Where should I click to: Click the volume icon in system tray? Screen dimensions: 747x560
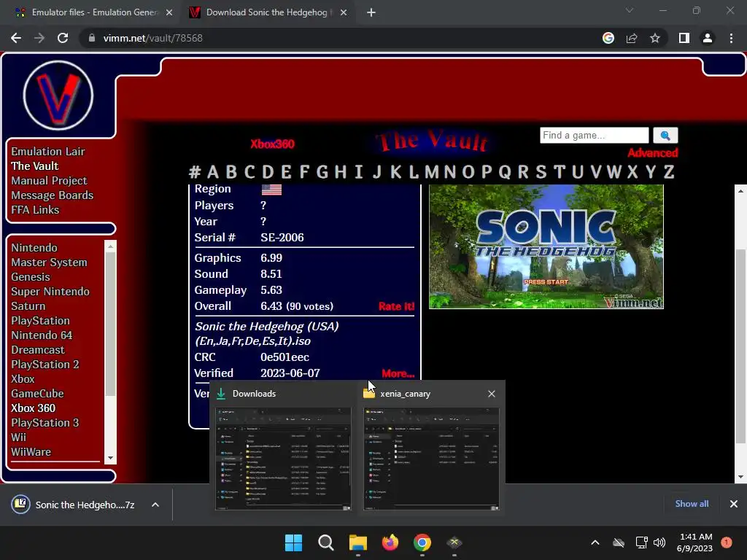[659, 542]
